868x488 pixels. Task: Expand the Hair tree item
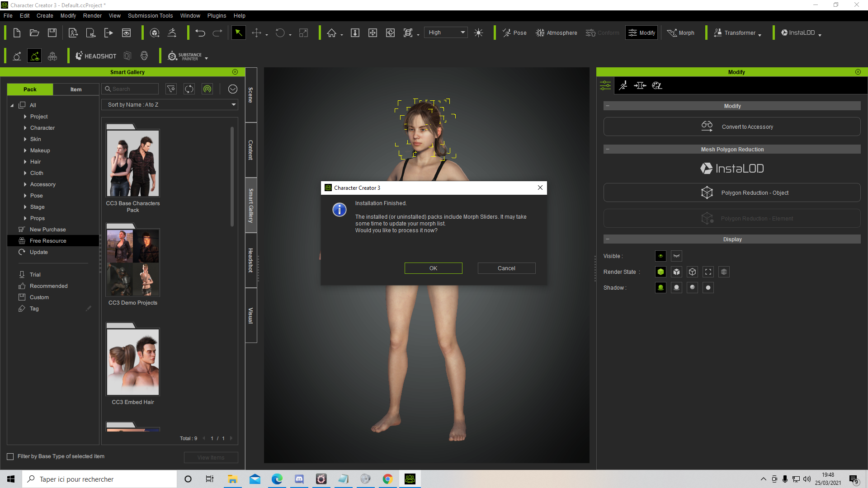pyautogui.click(x=25, y=162)
